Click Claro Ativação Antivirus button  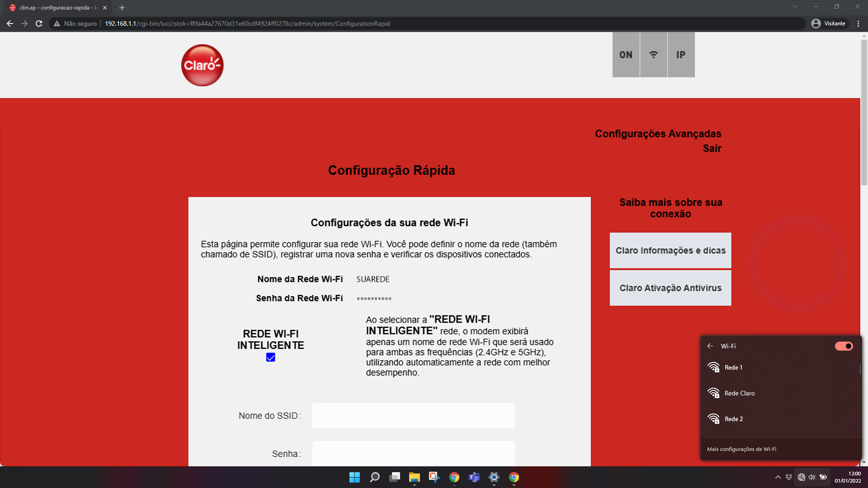tap(670, 288)
